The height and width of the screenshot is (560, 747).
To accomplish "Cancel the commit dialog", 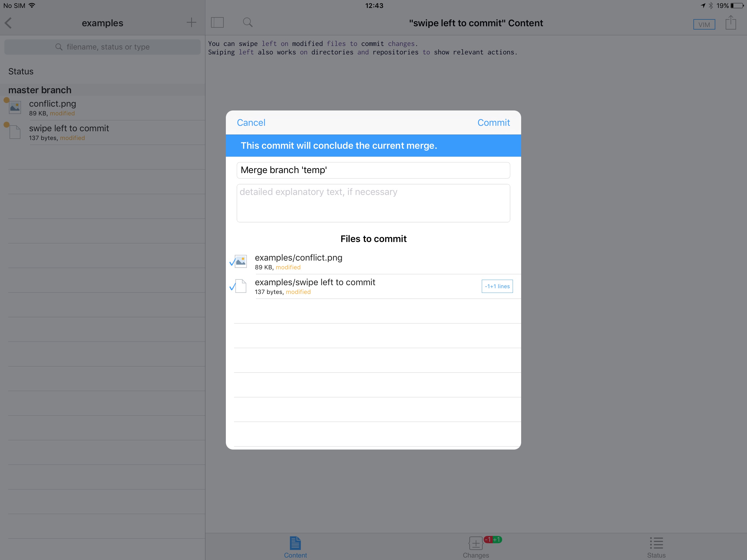I will coord(251,122).
